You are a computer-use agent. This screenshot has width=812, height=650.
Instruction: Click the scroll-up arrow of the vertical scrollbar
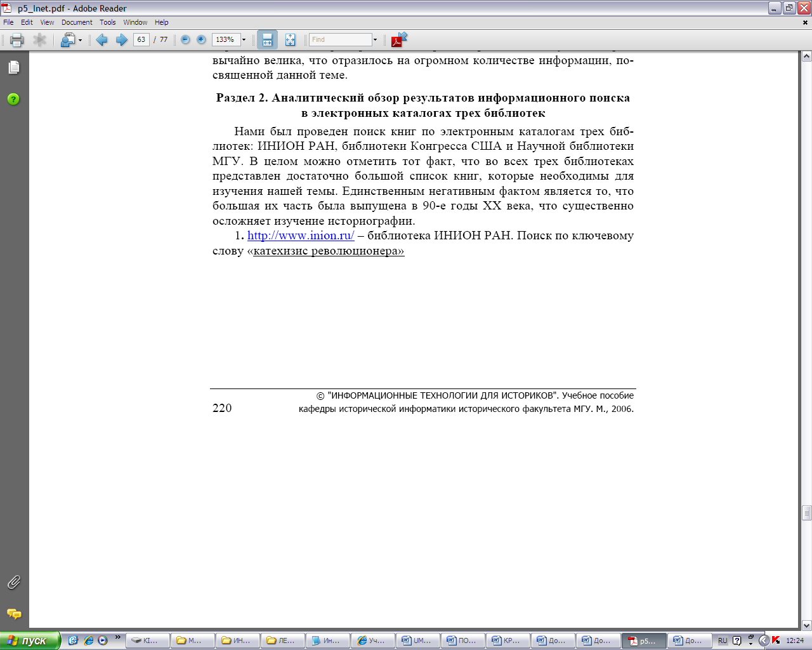[x=806, y=56]
